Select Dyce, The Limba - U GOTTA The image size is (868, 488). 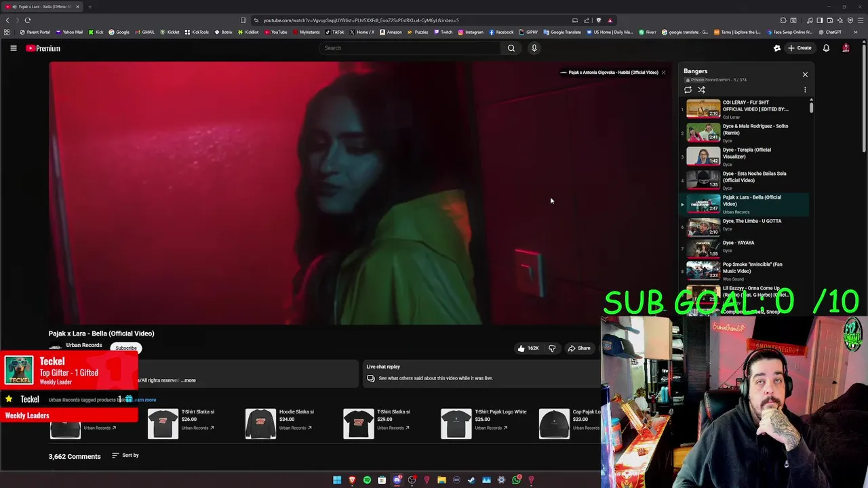point(745,226)
